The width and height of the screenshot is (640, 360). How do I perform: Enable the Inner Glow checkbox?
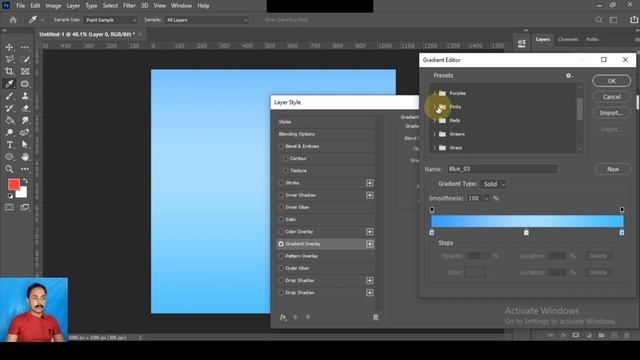281,207
